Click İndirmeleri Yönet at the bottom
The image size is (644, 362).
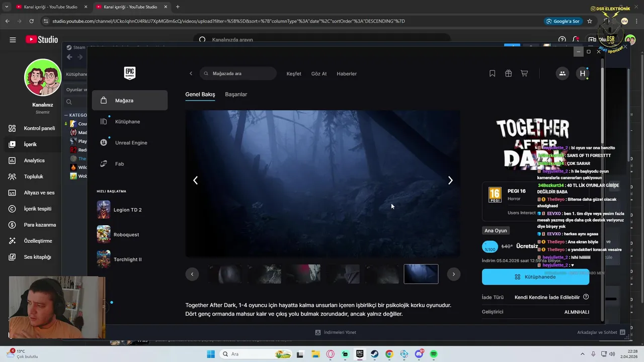tap(336, 332)
